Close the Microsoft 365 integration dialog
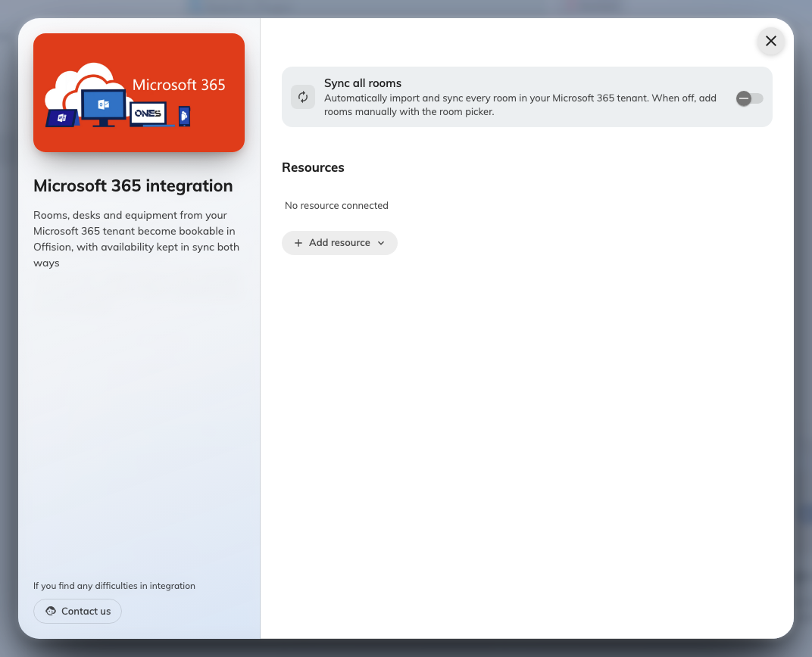Screen dimensions: 812x657 click(770, 41)
